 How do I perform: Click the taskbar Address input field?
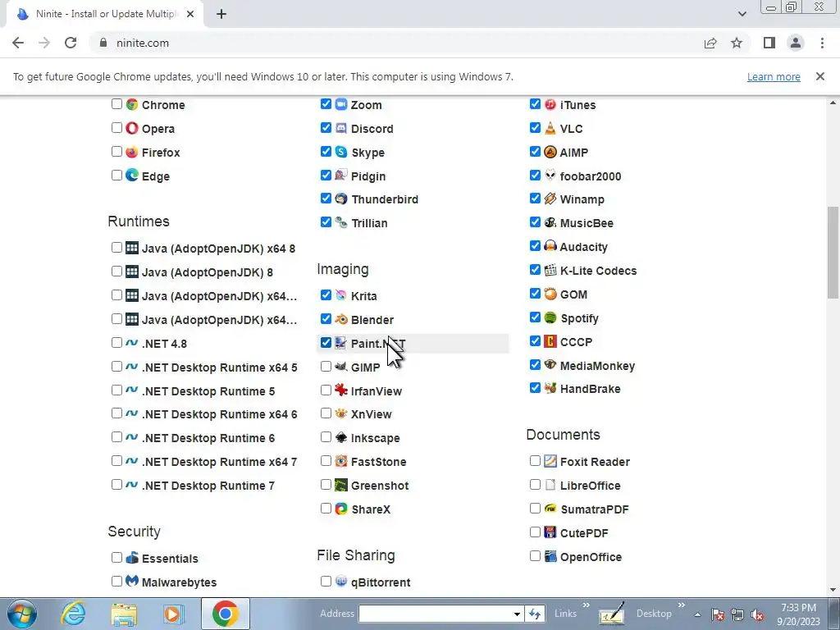click(434, 614)
